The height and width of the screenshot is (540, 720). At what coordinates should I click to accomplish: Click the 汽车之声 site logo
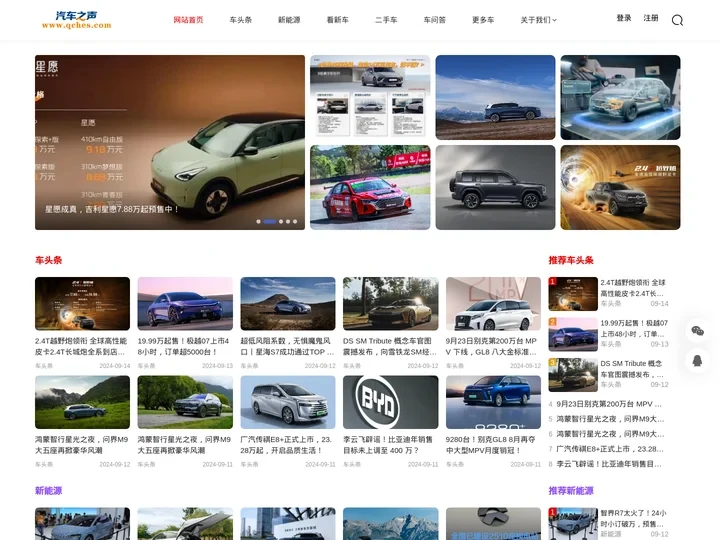point(76,20)
